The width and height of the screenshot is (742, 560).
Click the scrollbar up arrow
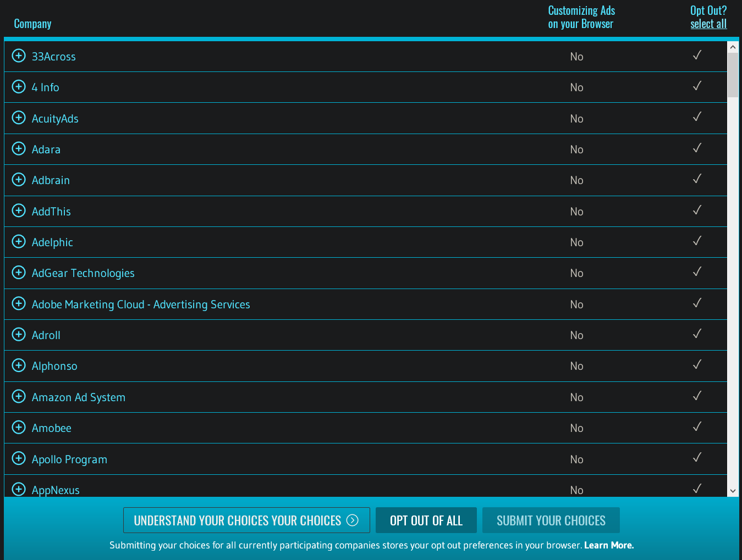(733, 47)
